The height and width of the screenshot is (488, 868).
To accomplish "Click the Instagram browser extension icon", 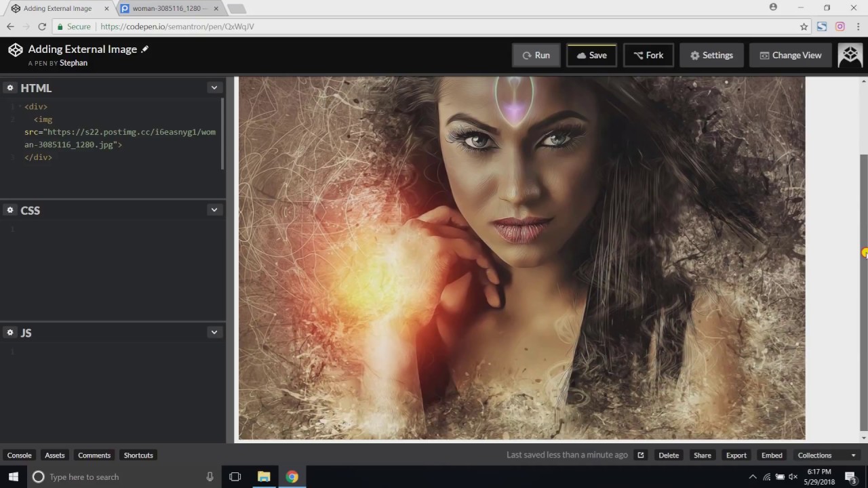I will click(x=840, y=26).
